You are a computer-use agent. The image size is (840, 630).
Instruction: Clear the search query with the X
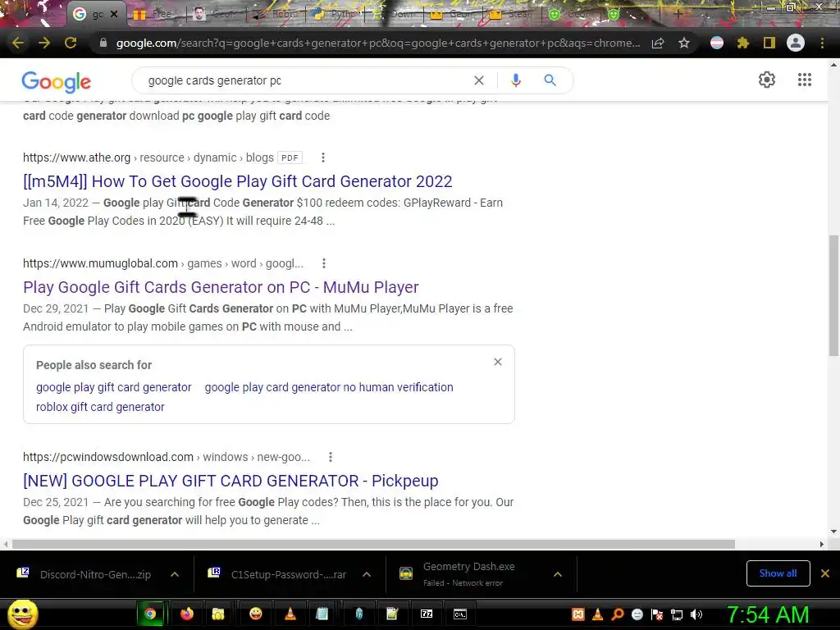coord(479,80)
